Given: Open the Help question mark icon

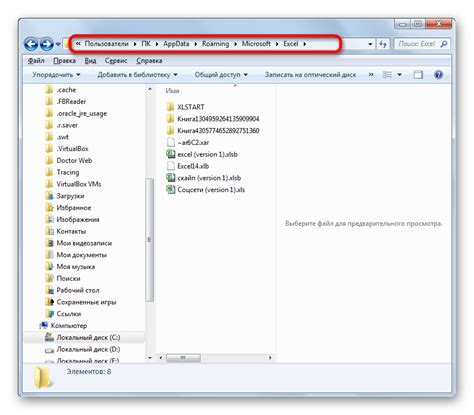Looking at the screenshot, I should coord(438,75).
